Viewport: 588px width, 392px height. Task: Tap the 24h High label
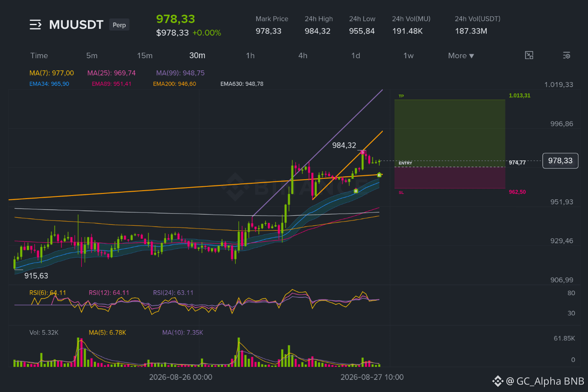tap(319, 19)
